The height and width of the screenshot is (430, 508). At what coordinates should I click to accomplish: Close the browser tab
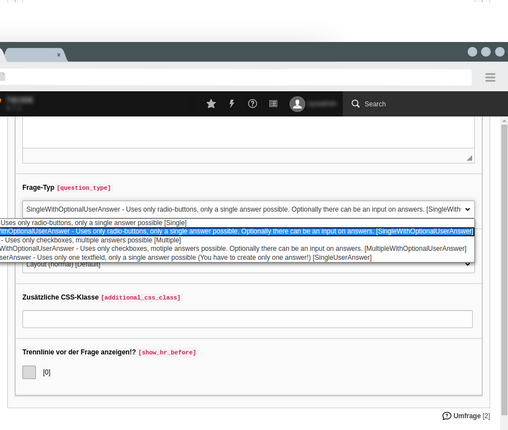(x=59, y=55)
